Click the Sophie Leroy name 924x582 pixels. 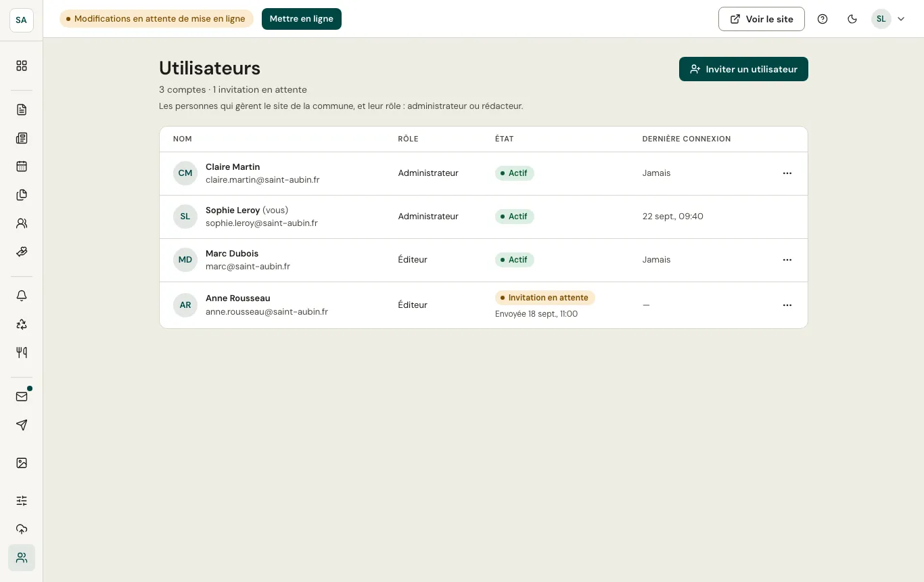(233, 210)
